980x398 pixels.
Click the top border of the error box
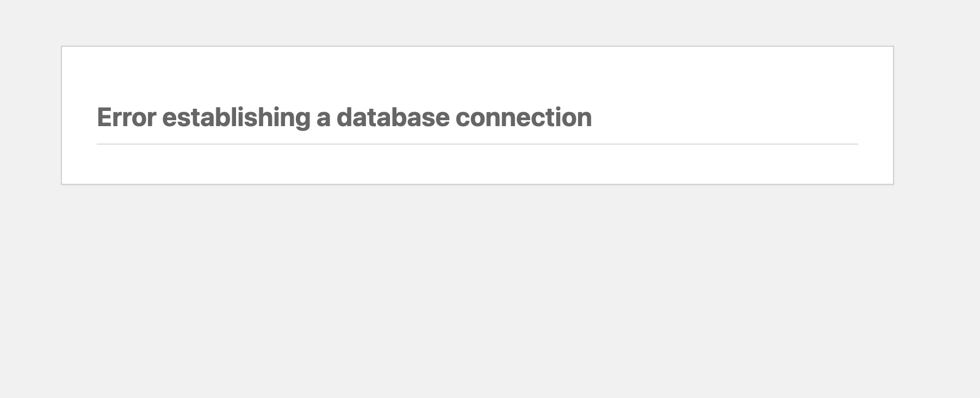(x=477, y=47)
